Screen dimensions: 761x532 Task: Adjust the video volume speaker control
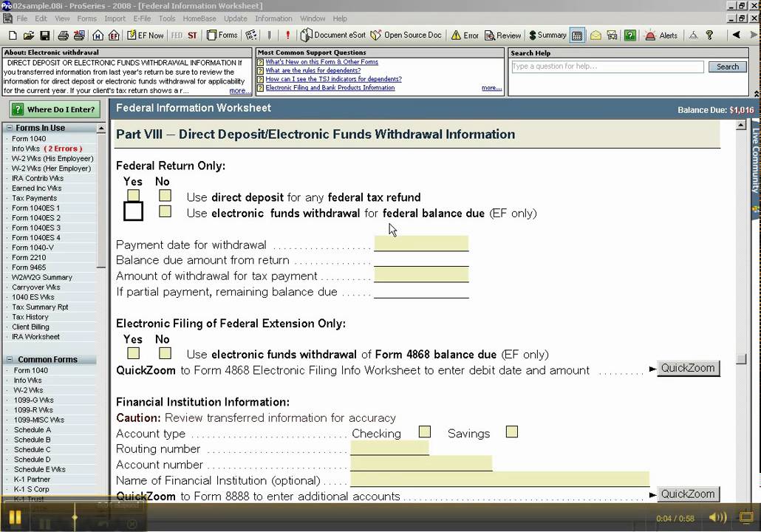[718, 517]
